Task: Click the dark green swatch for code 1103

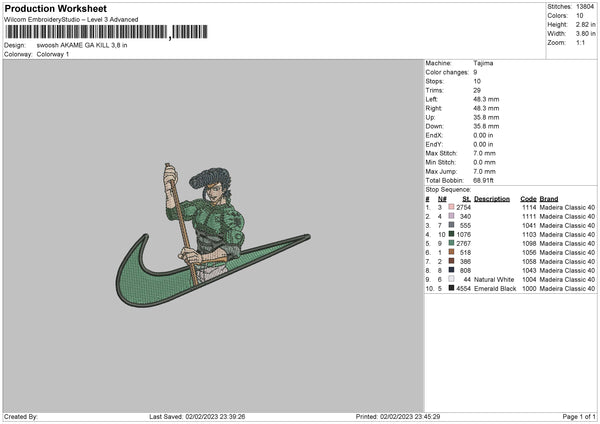Action: tap(451, 234)
